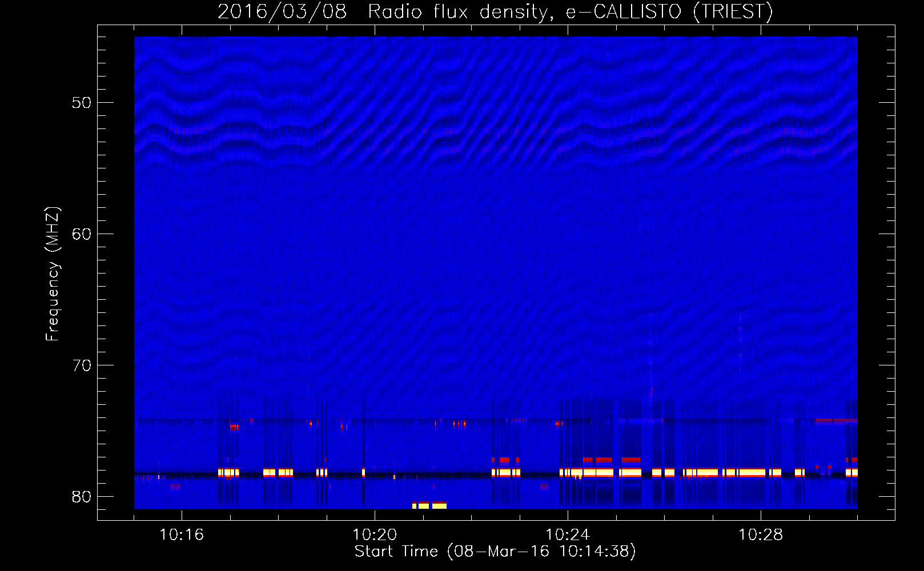Image resolution: width=924 pixels, height=571 pixels.
Task: Click the yellow burst at the bottom near 10:21
Action: pos(429,505)
